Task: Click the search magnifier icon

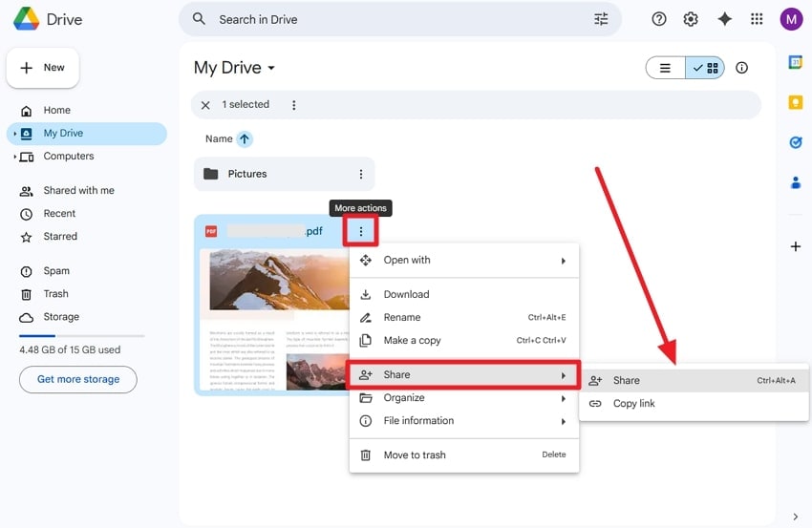Action: click(x=199, y=20)
